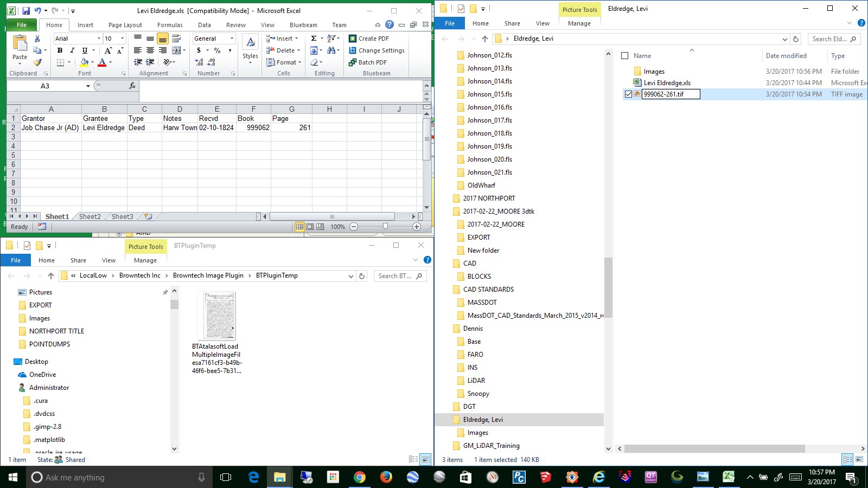The height and width of the screenshot is (488, 868).
Task: Open the Bluebeam ribbon tab
Action: point(303,25)
